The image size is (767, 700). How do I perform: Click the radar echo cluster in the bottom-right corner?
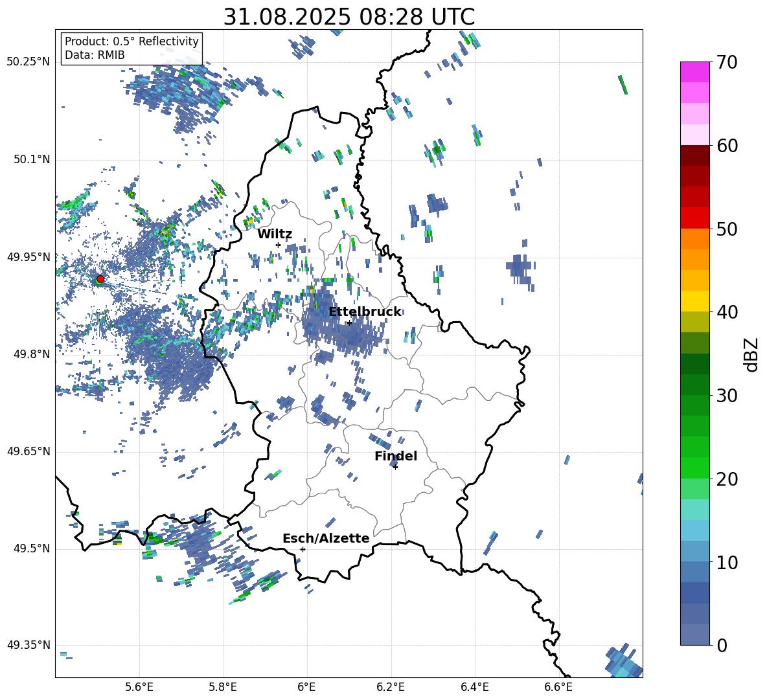pos(623,661)
